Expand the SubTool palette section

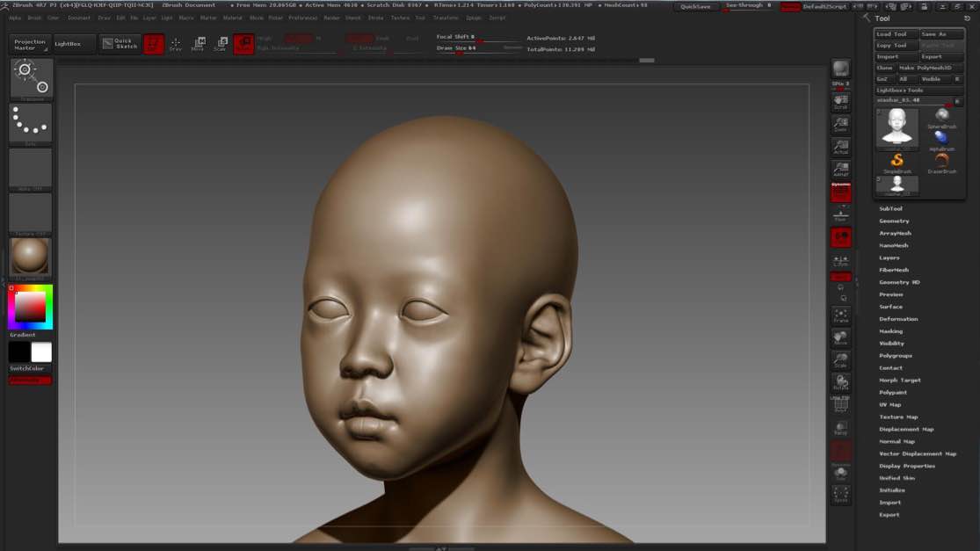pyautogui.click(x=890, y=208)
